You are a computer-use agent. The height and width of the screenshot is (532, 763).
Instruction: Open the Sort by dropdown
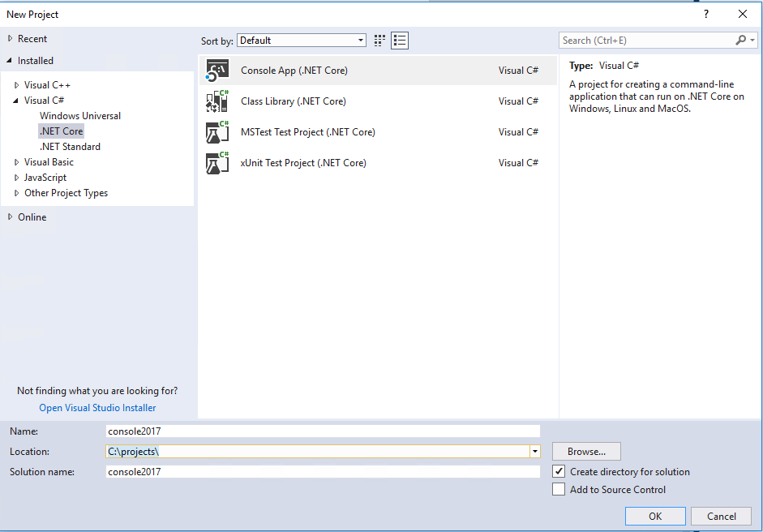pos(360,40)
